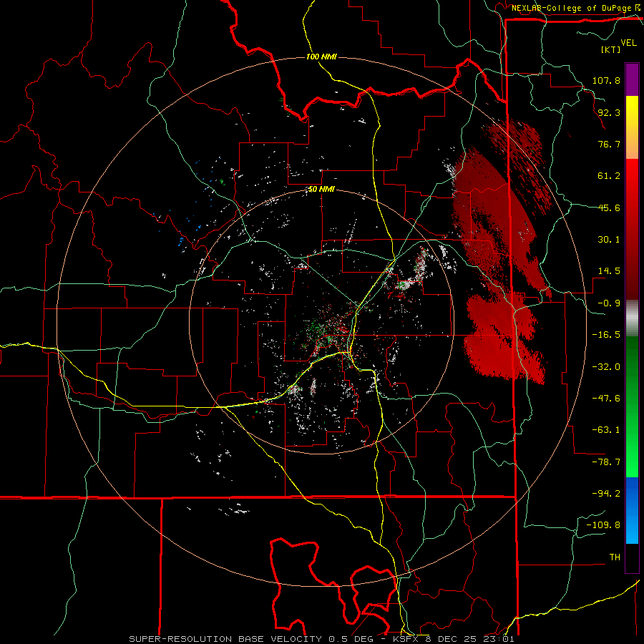Select the 14.5 legend value
This screenshot has height=644, width=644.
click(609, 271)
